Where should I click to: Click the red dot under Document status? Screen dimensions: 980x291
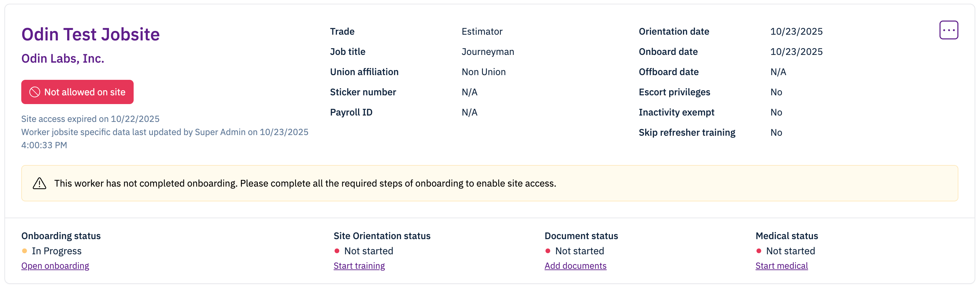547,251
